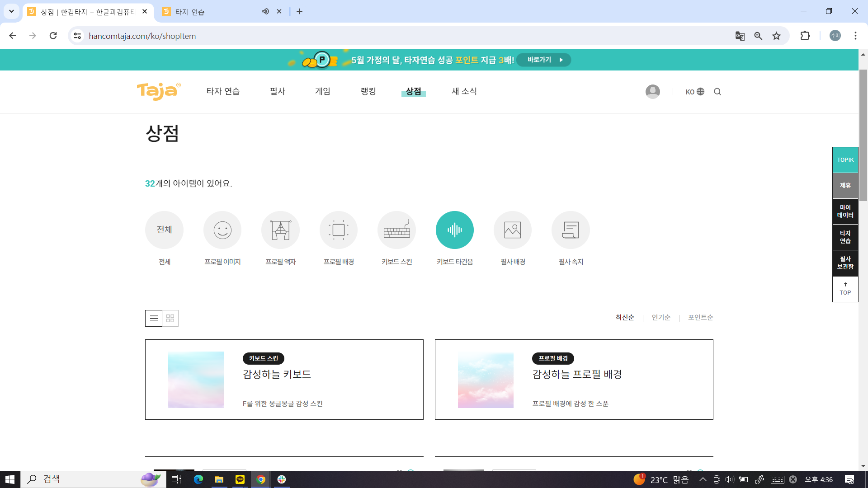
Task: Open the KO language selector
Action: (x=695, y=92)
